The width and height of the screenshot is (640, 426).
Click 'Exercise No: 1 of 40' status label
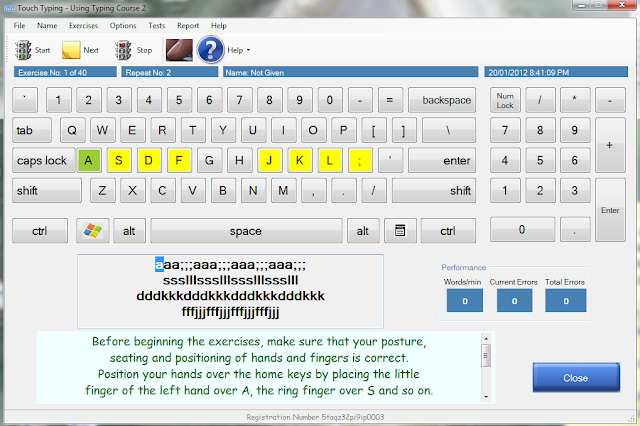click(x=65, y=72)
